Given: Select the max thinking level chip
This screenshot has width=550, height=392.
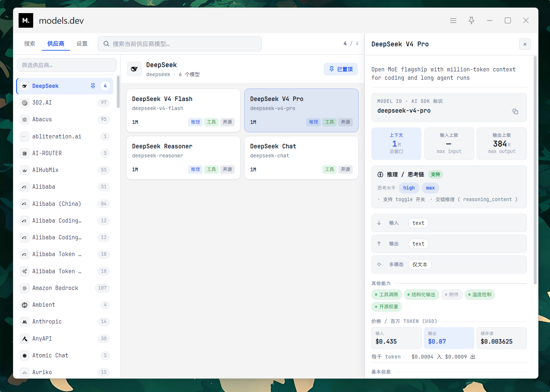Looking at the screenshot, I should (430, 188).
